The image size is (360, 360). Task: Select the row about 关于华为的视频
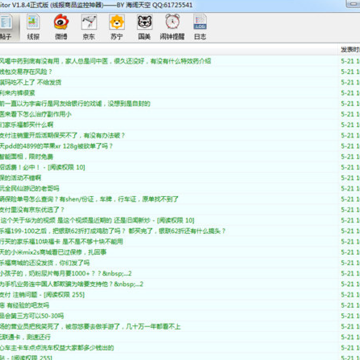pyautogui.click(x=180, y=221)
